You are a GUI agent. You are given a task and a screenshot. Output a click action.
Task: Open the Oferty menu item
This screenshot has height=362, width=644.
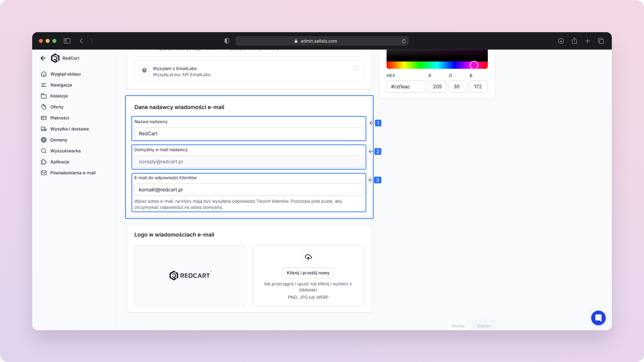(x=57, y=107)
